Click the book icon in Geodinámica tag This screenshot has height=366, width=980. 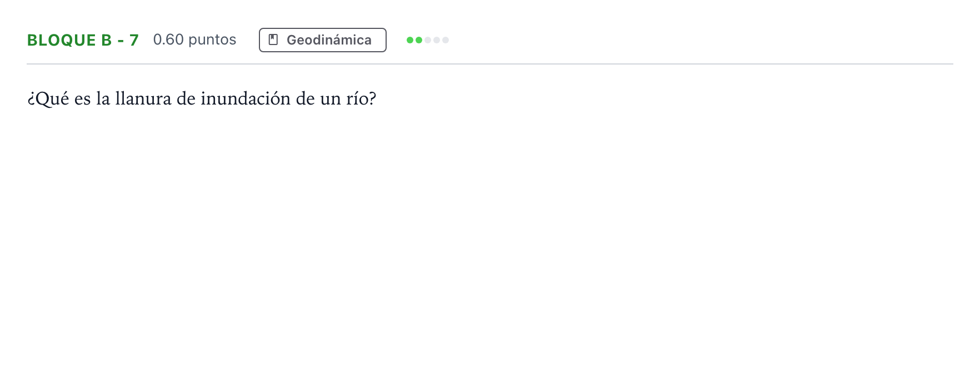click(x=273, y=39)
